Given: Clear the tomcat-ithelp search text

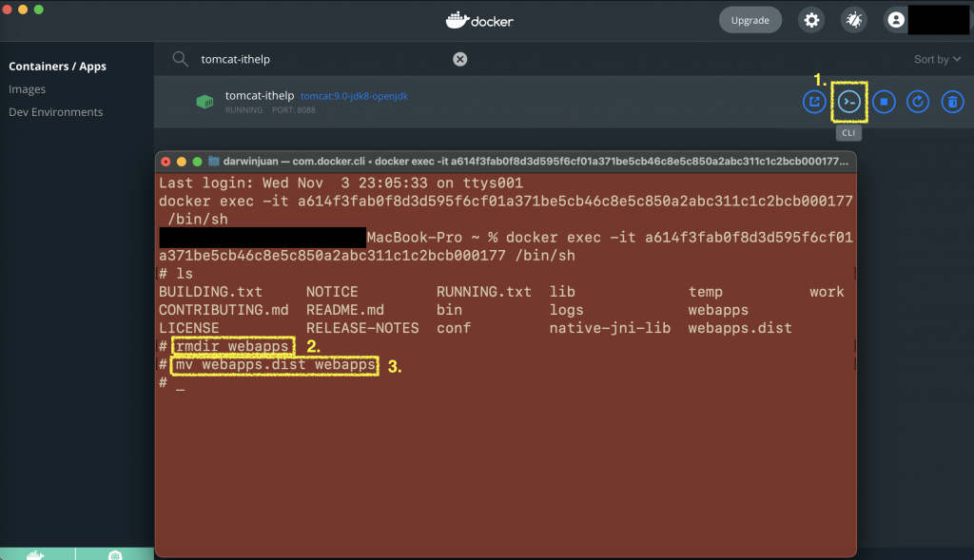Looking at the screenshot, I should pos(459,59).
